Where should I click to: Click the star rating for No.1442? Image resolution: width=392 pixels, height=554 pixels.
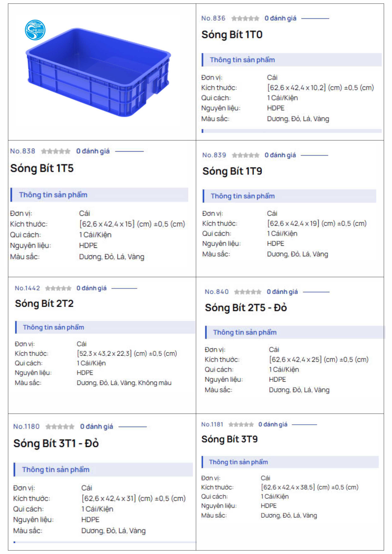(58, 288)
